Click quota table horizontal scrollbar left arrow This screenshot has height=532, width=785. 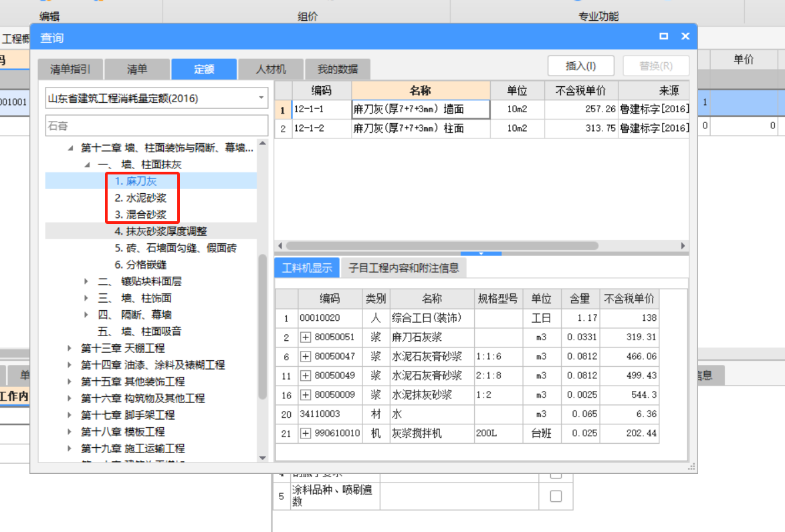point(280,246)
